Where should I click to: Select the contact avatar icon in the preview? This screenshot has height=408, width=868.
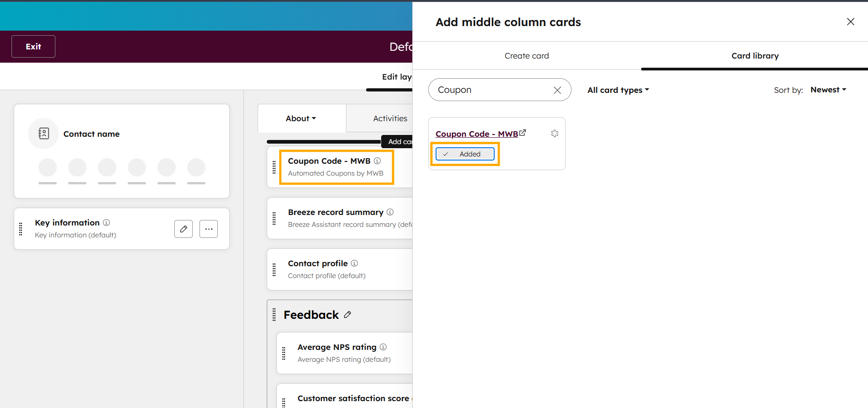(x=43, y=134)
